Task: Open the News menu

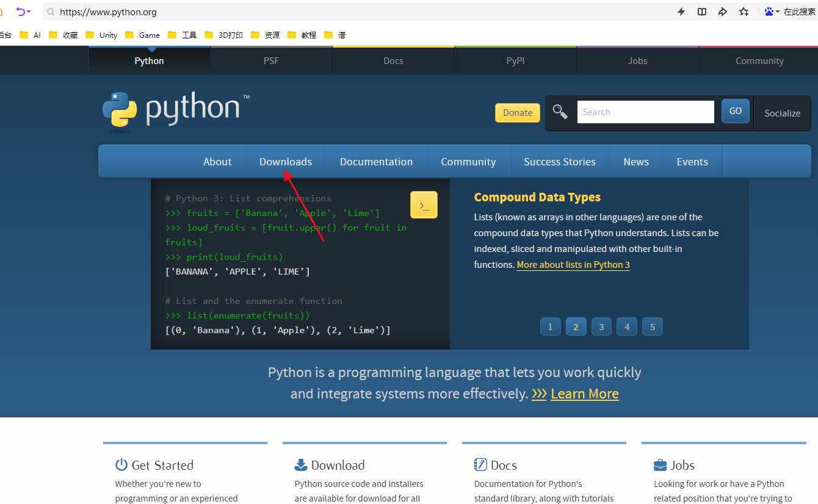Action: coord(636,162)
